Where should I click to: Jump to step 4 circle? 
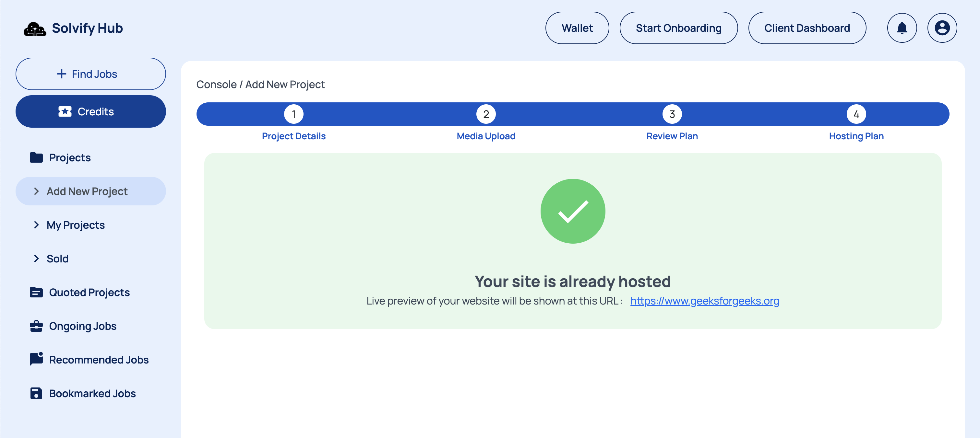tap(856, 114)
